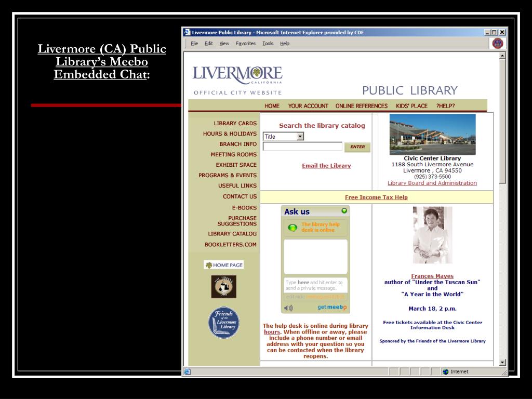Go to HOME in the site navigation
532x399 pixels.
click(272, 106)
